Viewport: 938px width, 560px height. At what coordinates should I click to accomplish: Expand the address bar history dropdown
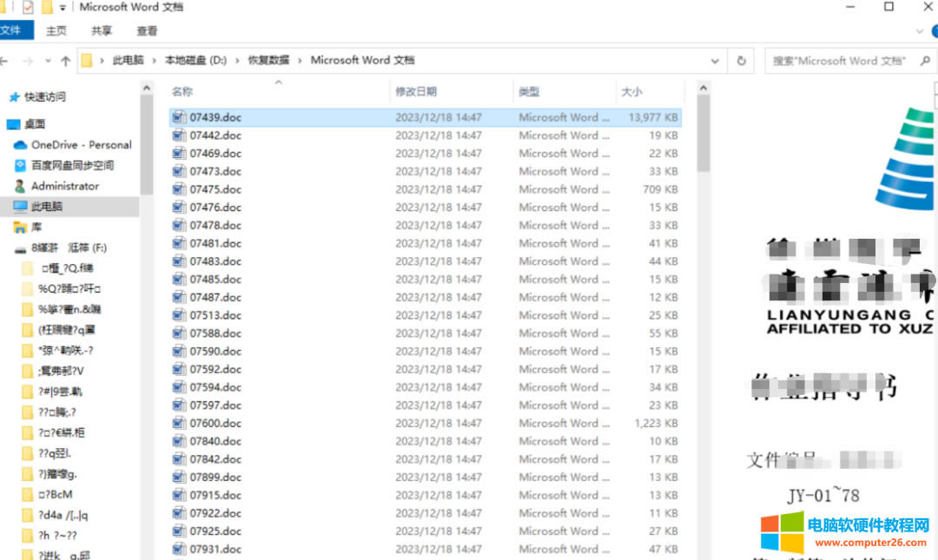715,61
